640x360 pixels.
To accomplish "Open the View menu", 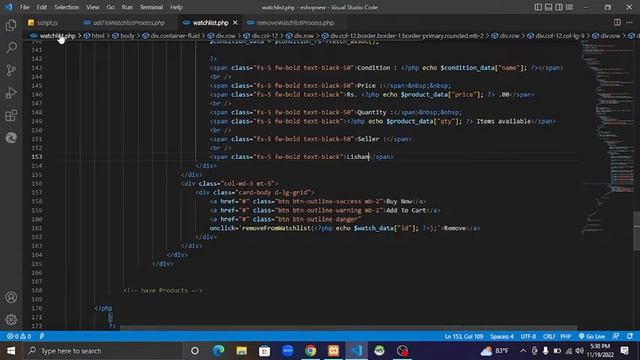I will point(93,7).
